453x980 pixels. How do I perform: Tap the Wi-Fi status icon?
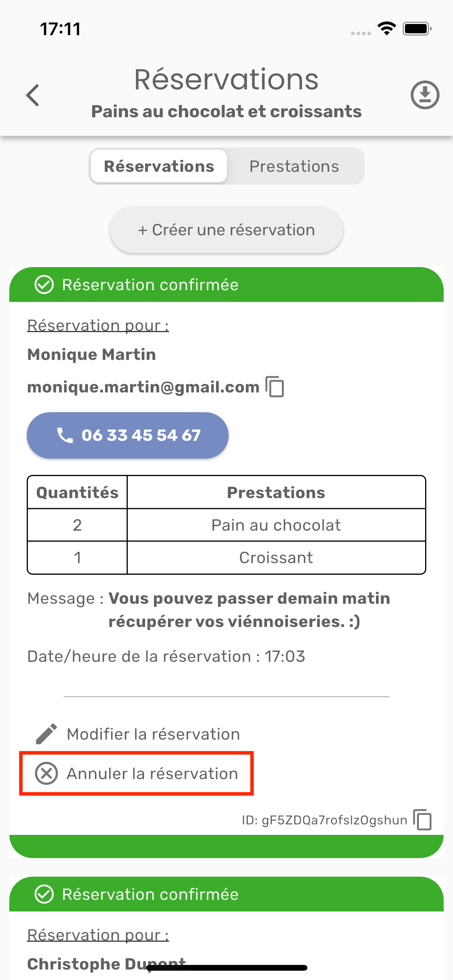tap(386, 29)
